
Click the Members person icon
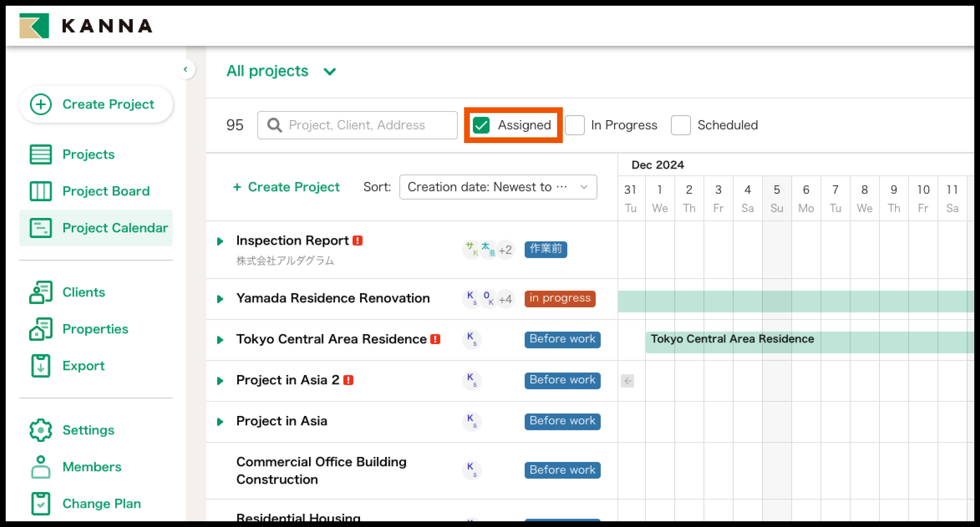click(x=40, y=467)
